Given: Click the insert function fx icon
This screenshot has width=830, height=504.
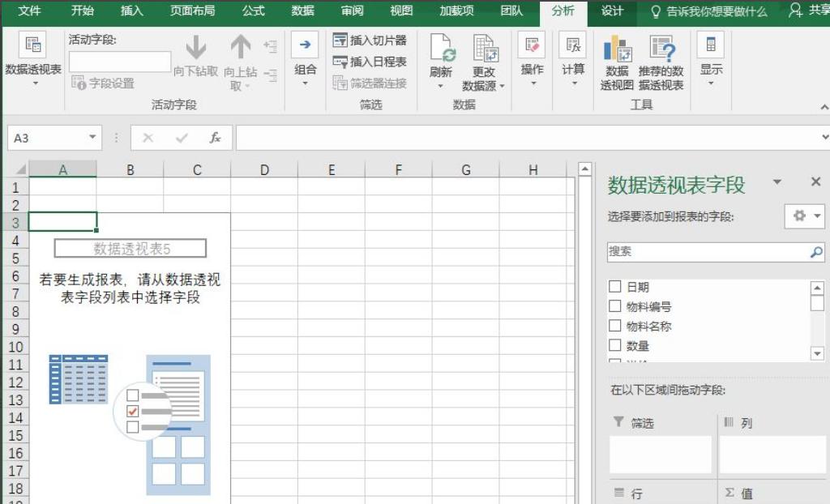Looking at the screenshot, I should coord(214,139).
